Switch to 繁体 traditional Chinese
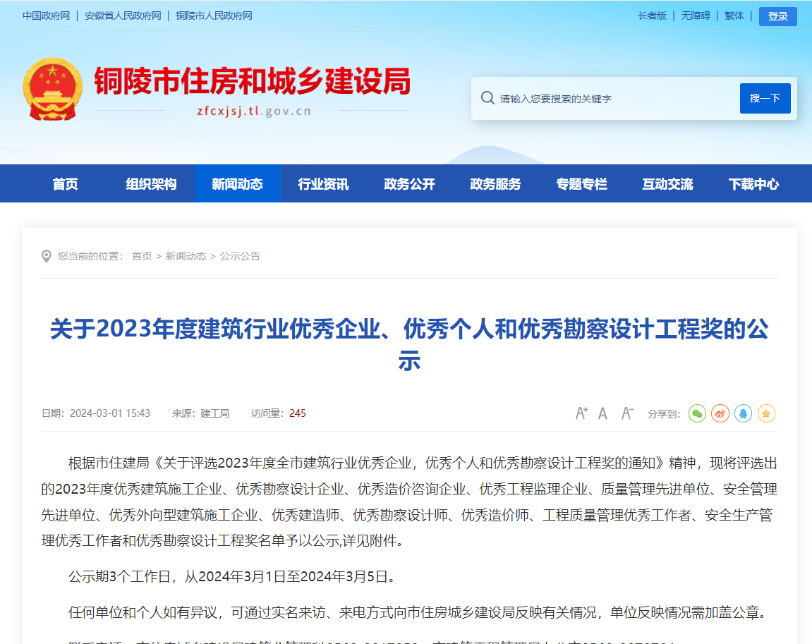The height and width of the screenshot is (644, 812). (x=734, y=16)
